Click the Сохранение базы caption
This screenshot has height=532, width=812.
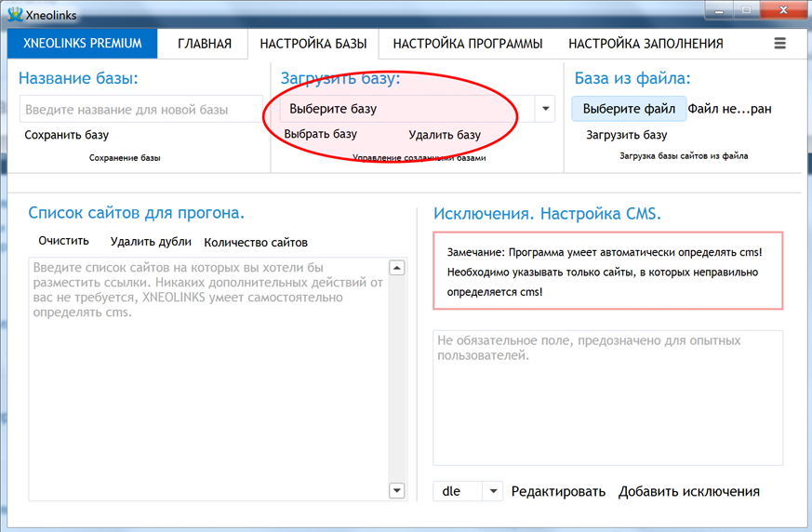pos(125,158)
